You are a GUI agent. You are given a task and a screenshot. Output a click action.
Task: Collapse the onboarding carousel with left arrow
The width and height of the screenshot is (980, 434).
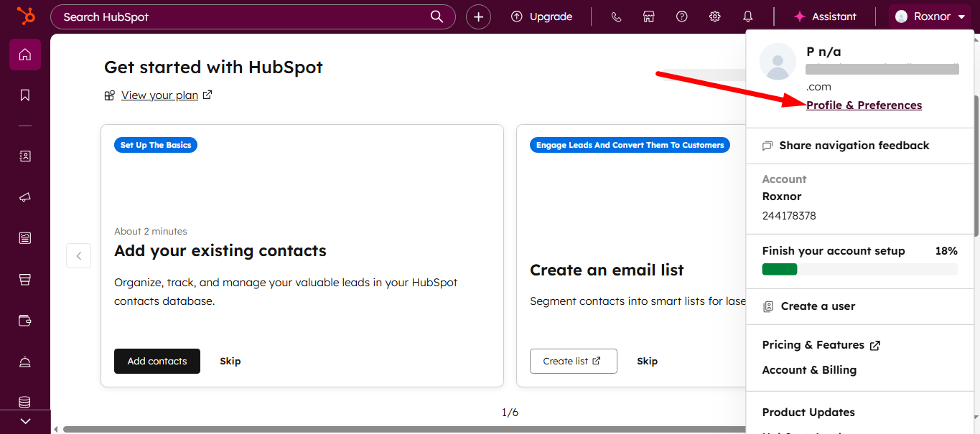click(78, 255)
